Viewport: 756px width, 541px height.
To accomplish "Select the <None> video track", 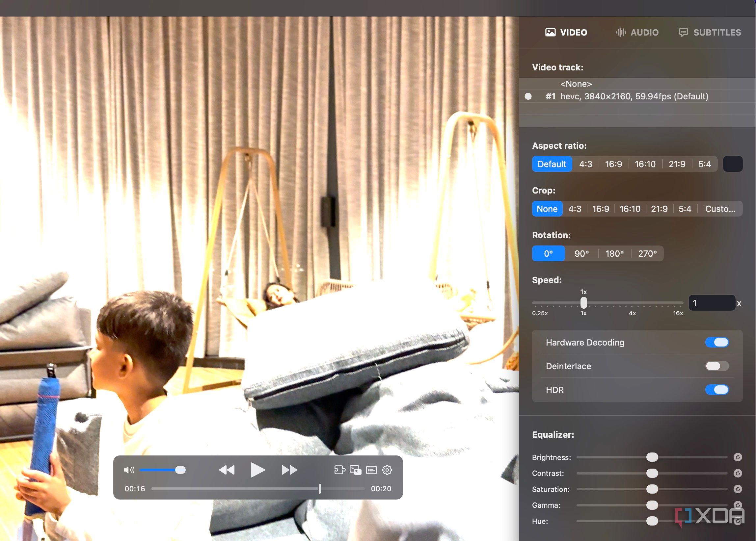I will 637,84.
